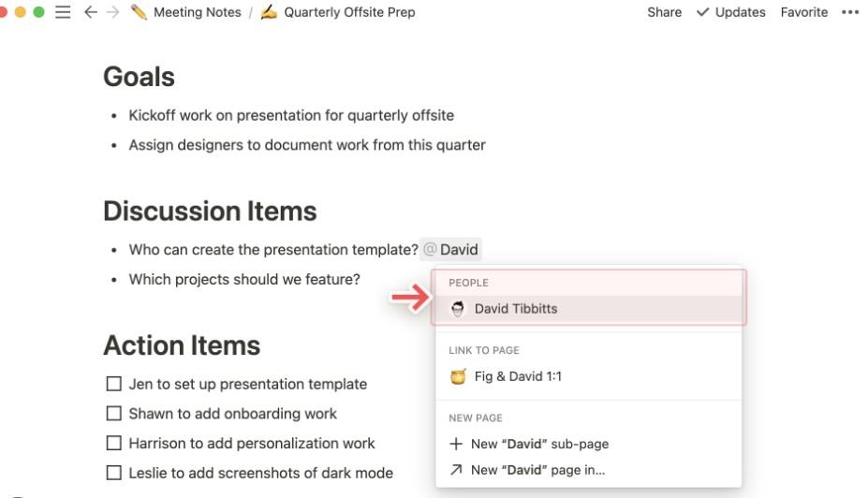Viewport: 868px width, 498px height.
Task: Click the honey pot icon for Fig & David
Action: [458, 376]
